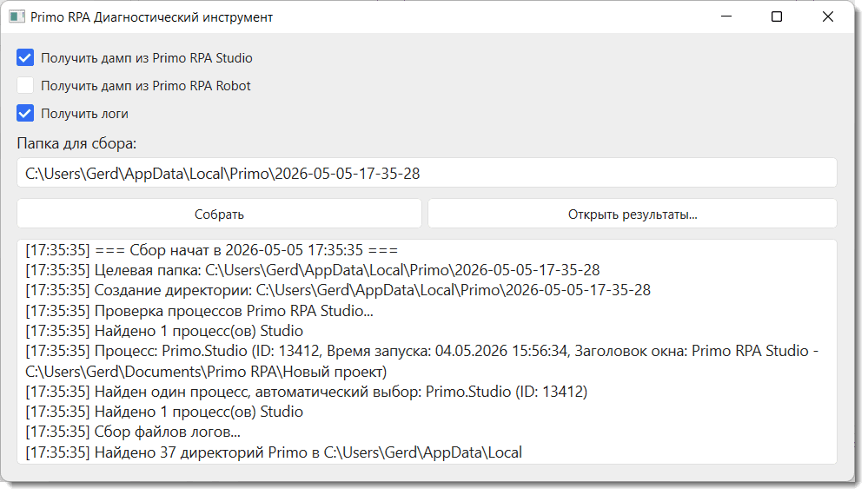Image resolution: width=868 pixels, height=495 pixels.
Task: Uncheck 'Получить дамп из Primo RPA Studio' checkbox
Action: click(x=25, y=58)
